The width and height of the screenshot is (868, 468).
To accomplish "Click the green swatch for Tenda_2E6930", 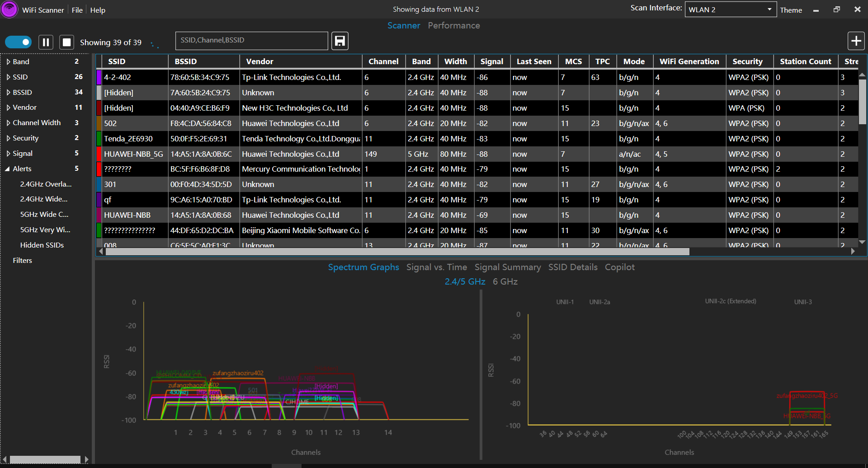I will click(99, 139).
